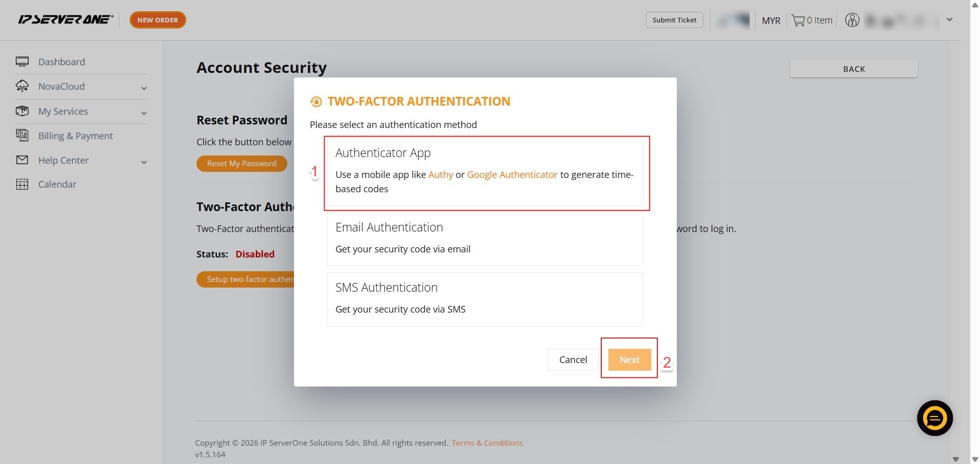Open the Google Authenticator link
This screenshot has width=980, height=464.
coord(512,174)
